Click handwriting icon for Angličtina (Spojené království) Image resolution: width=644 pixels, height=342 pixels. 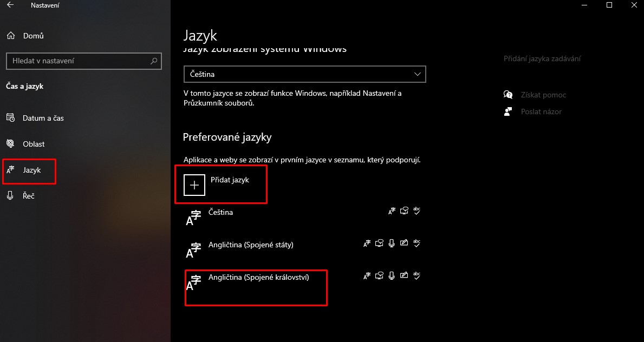404,276
